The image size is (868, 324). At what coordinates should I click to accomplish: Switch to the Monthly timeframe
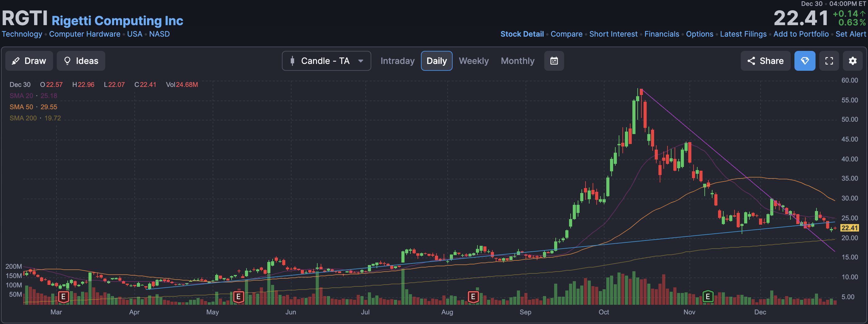tap(518, 61)
